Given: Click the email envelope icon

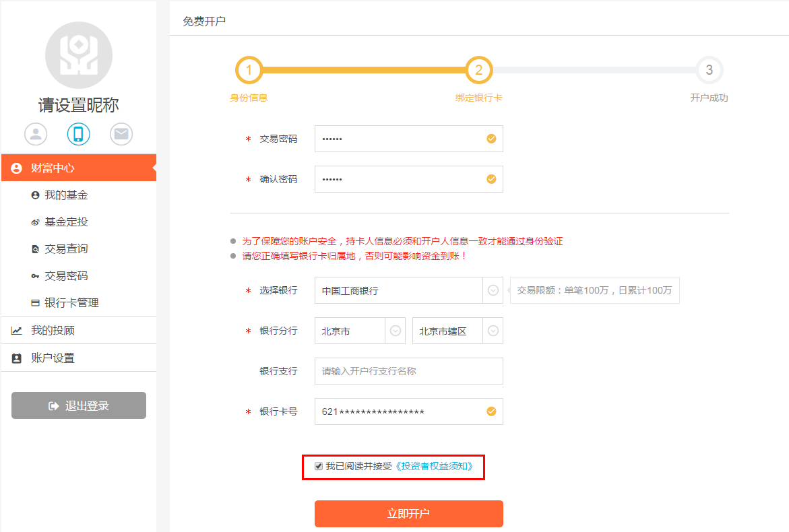Looking at the screenshot, I should (121, 134).
